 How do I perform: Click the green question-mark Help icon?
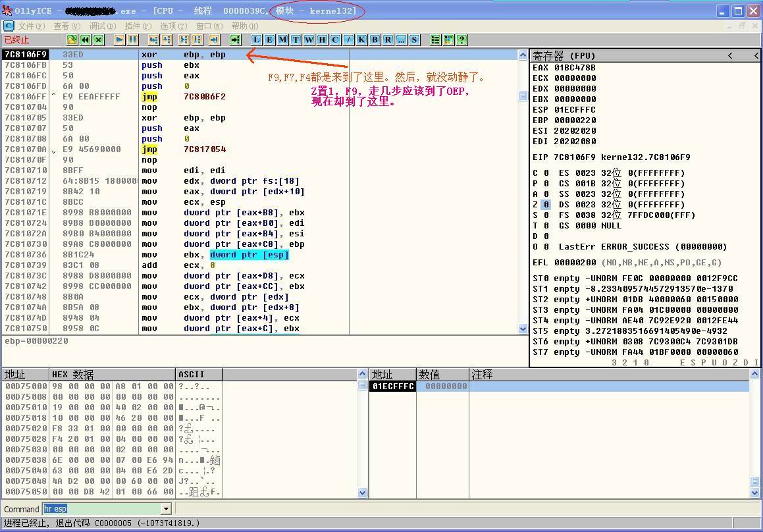pos(461,40)
